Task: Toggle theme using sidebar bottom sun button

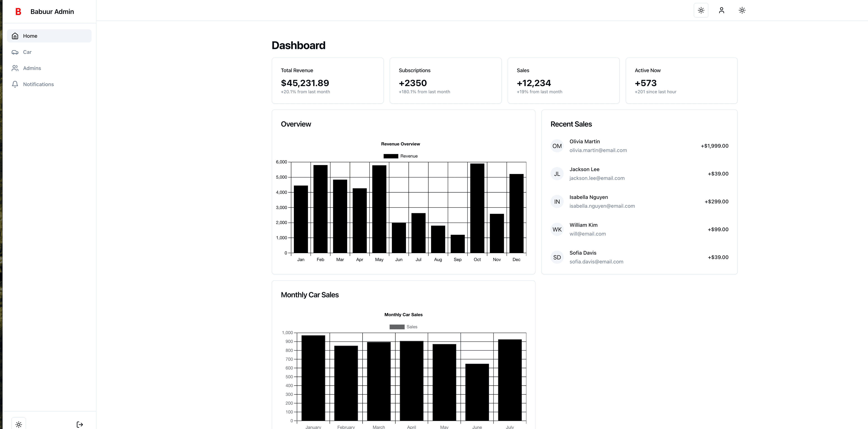Action: 19,424
